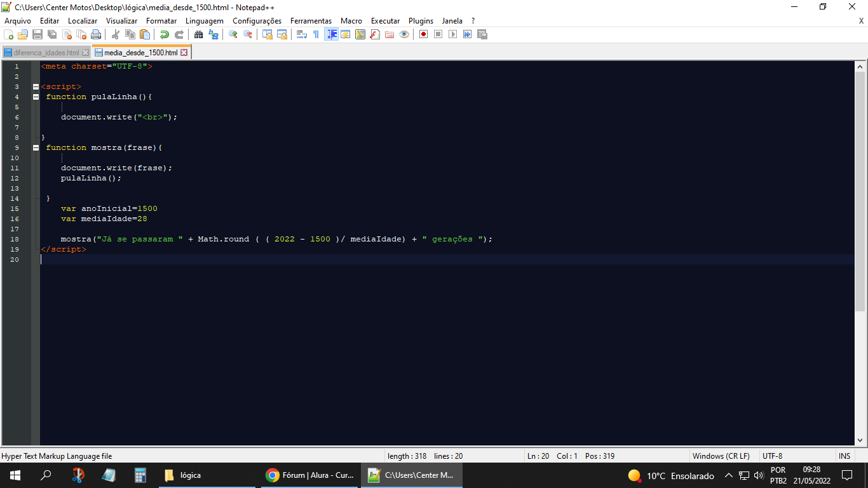Toggle file monitoring eye icon
868x488 pixels.
click(x=403, y=34)
